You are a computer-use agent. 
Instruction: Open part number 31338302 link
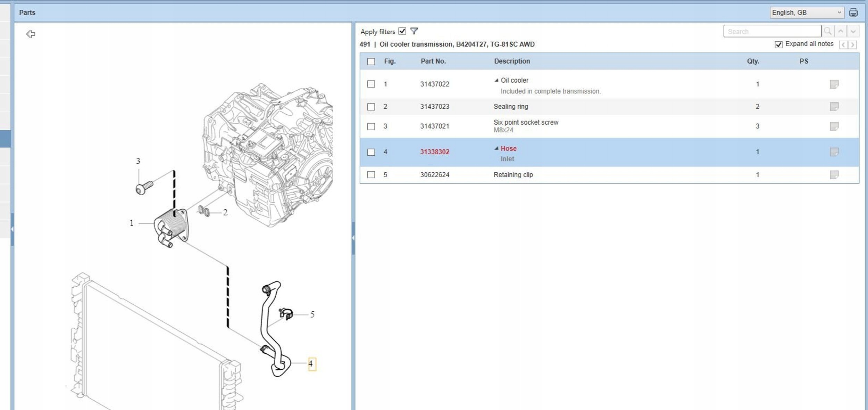(x=434, y=152)
